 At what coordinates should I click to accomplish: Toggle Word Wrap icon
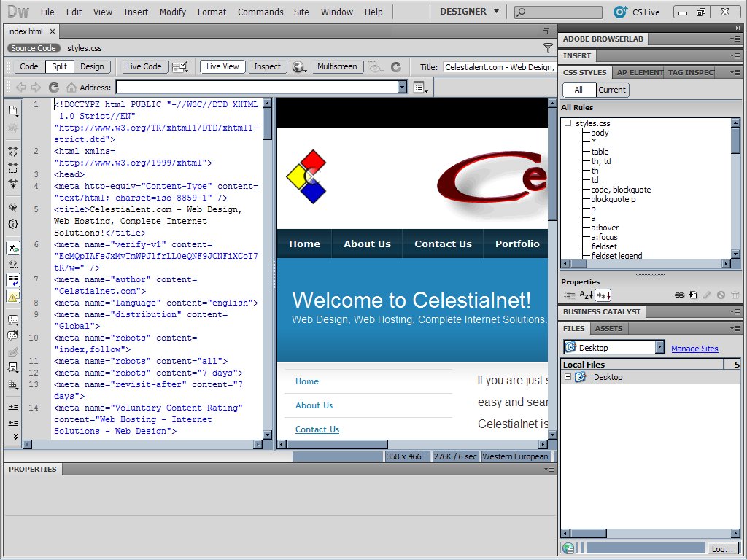tap(13, 280)
